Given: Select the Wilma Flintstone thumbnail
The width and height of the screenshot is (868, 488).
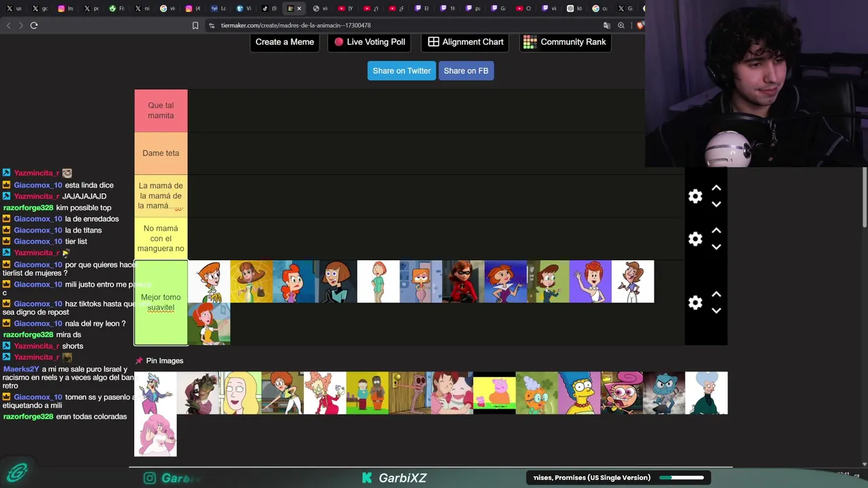Looking at the screenshot, I should pyautogui.click(x=590, y=281).
